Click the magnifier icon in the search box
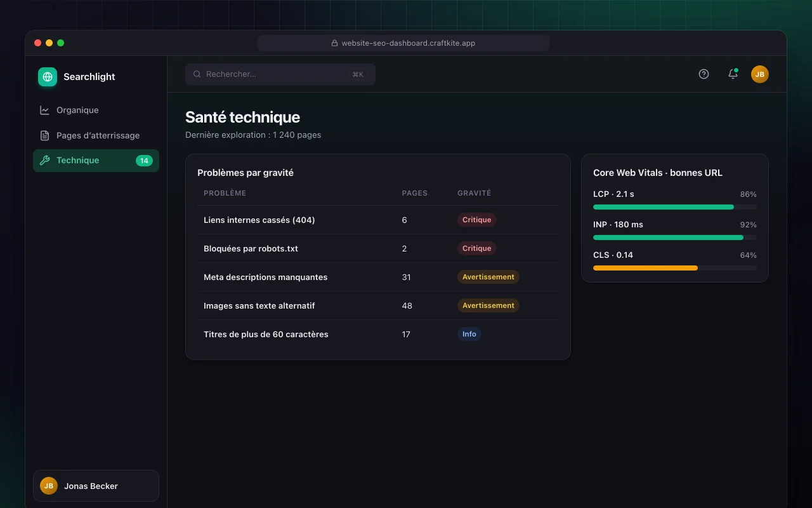The image size is (812, 508). coord(197,74)
